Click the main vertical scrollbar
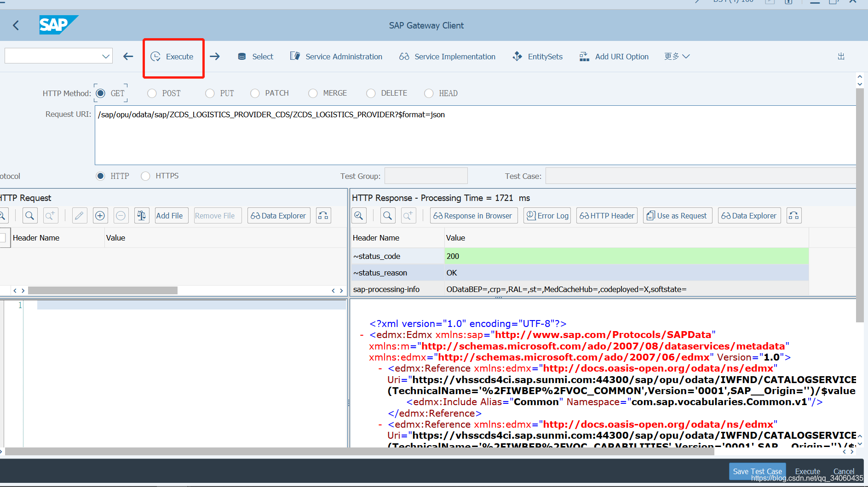Image resolution: width=868 pixels, height=487 pixels. pos(860,205)
